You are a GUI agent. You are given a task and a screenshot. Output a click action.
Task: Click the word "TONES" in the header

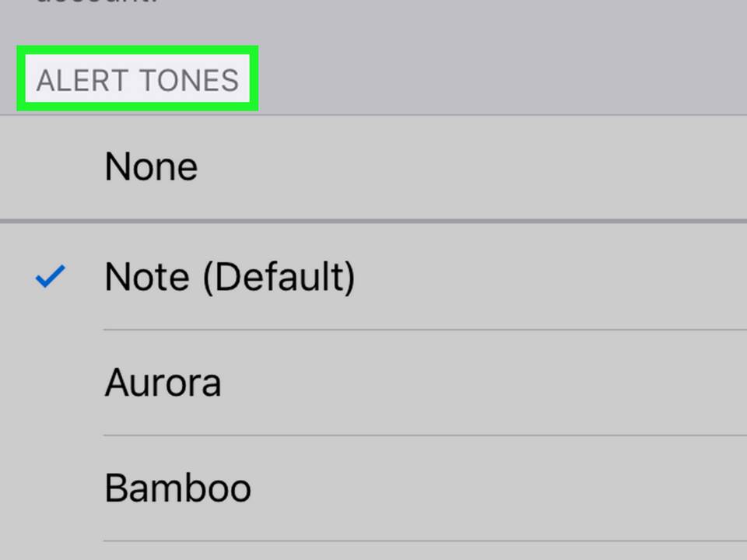click(x=188, y=81)
